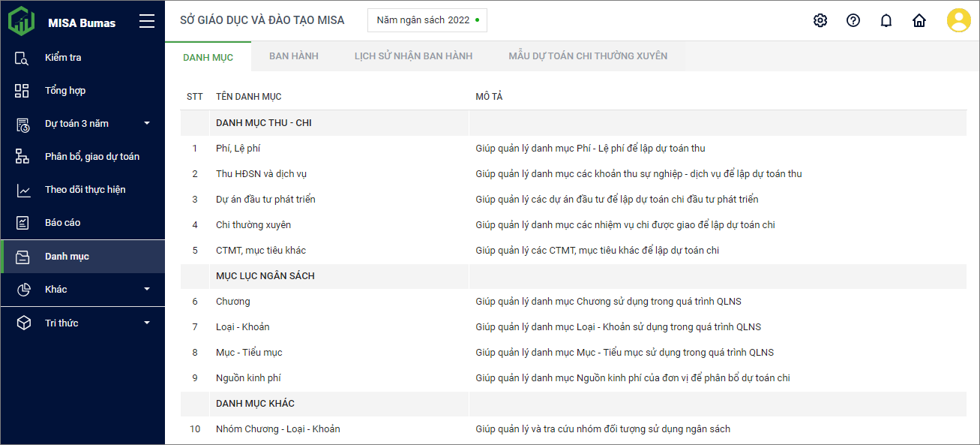Click the user avatar profile icon
The width and height of the screenshot is (980, 445).
pyautogui.click(x=958, y=20)
